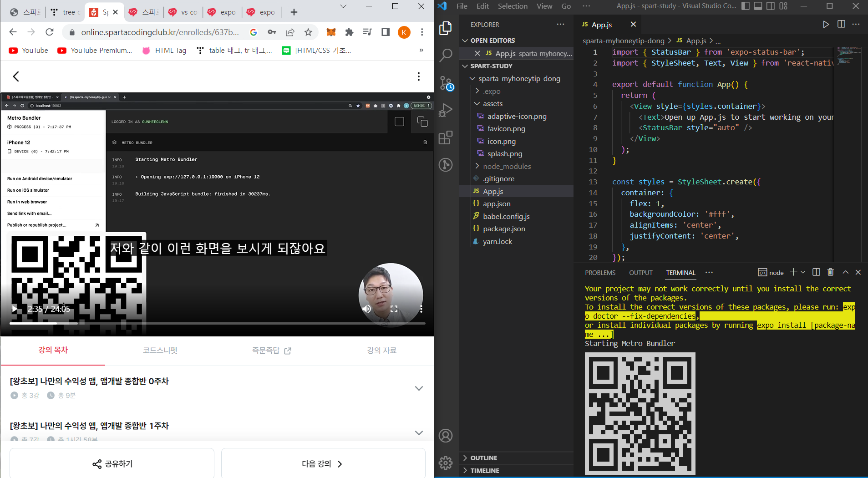This screenshot has height=478, width=868.
Task: Reload the Chrome page
Action: coord(50,32)
